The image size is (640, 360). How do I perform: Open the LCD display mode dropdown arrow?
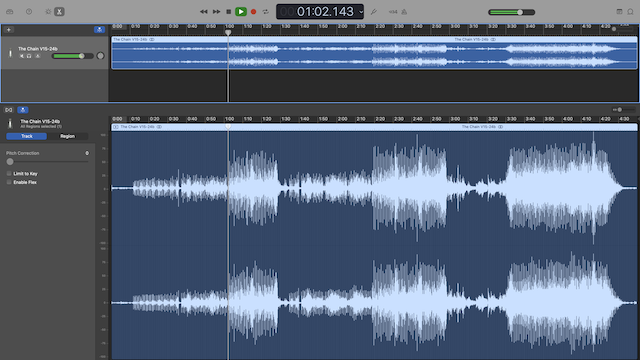point(361,12)
